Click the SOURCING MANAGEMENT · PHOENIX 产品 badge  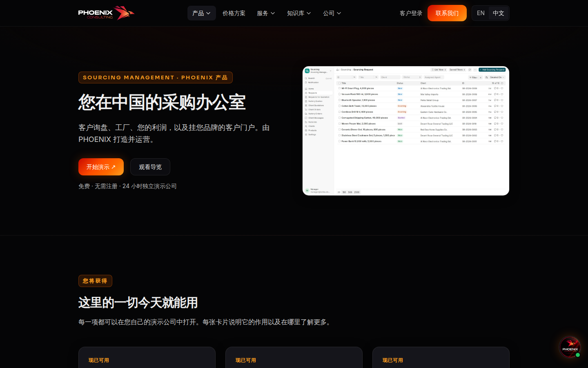(x=156, y=77)
